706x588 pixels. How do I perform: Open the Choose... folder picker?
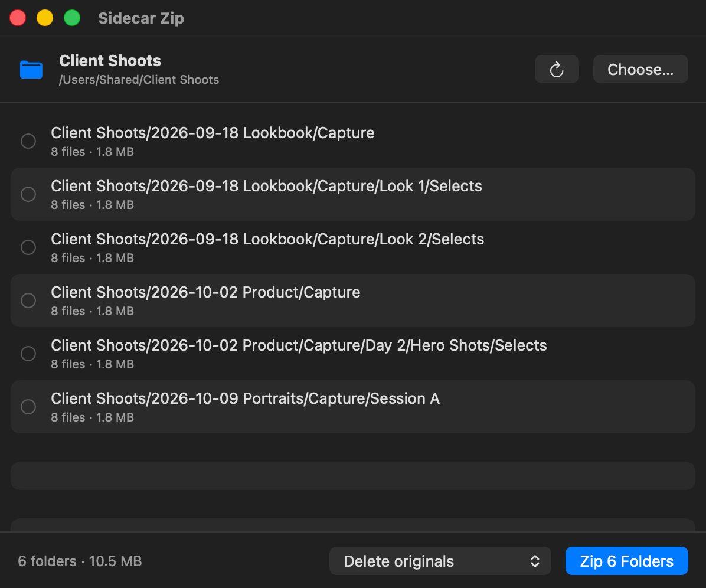(x=640, y=69)
